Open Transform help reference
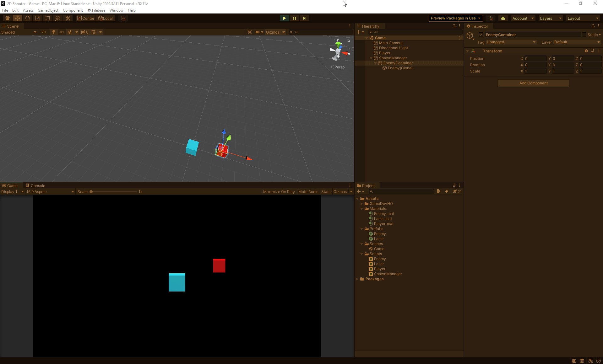 pyautogui.click(x=586, y=51)
